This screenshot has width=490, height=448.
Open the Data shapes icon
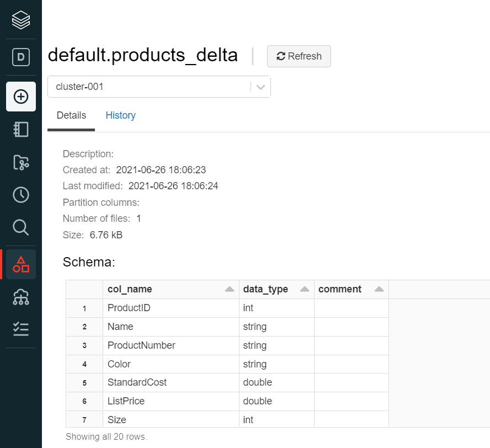[21, 264]
